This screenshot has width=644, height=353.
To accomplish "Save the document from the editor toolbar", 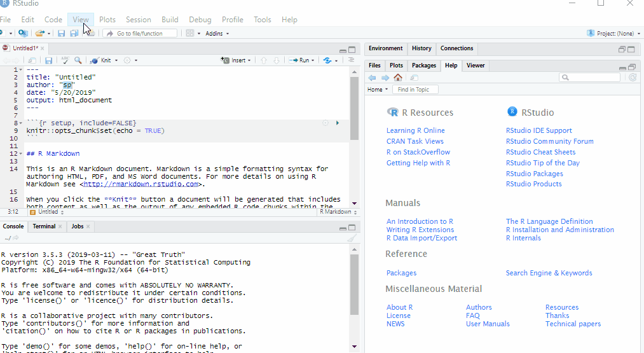I will tap(48, 60).
